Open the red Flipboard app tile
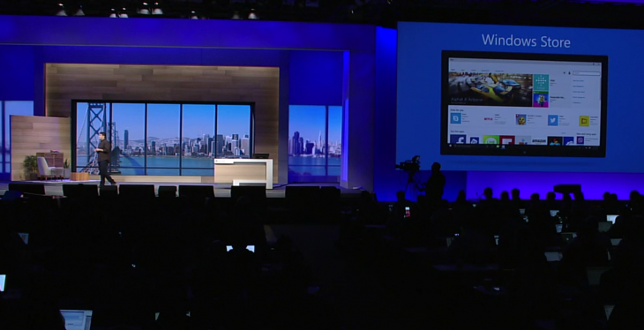 (507, 139)
